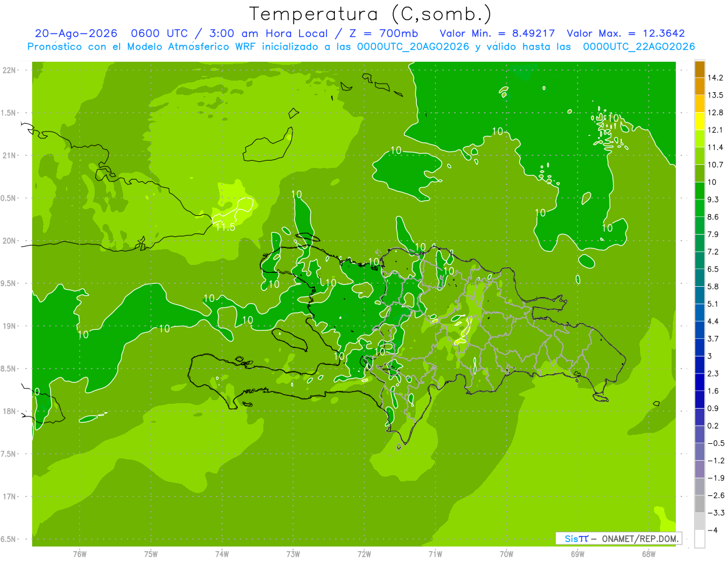Click the 68W longitude axis label
The image size is (728, 562).
click(649, 554)
